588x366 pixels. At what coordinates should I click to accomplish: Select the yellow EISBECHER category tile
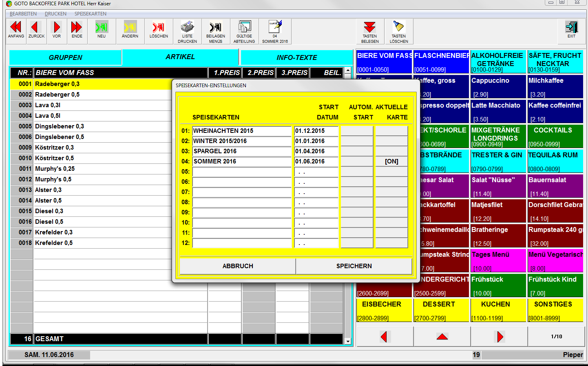pyautogui.click(x=384, y=310)
